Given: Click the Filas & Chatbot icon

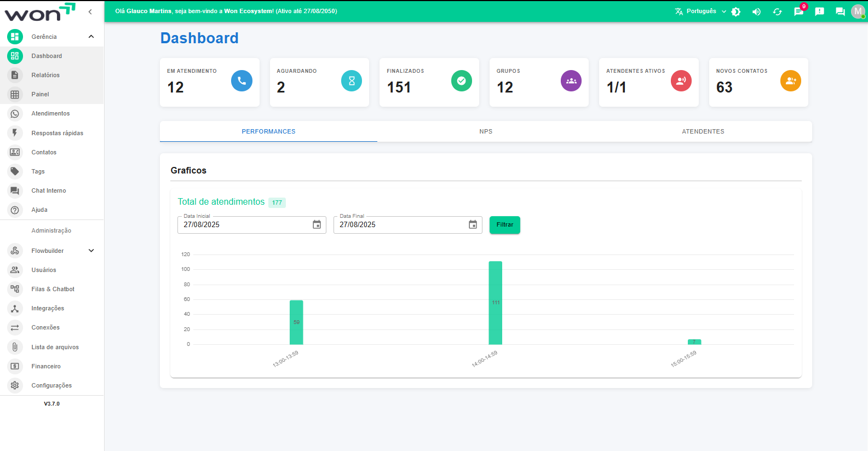Looking at the screenshot, I should [x=15, y=289].
